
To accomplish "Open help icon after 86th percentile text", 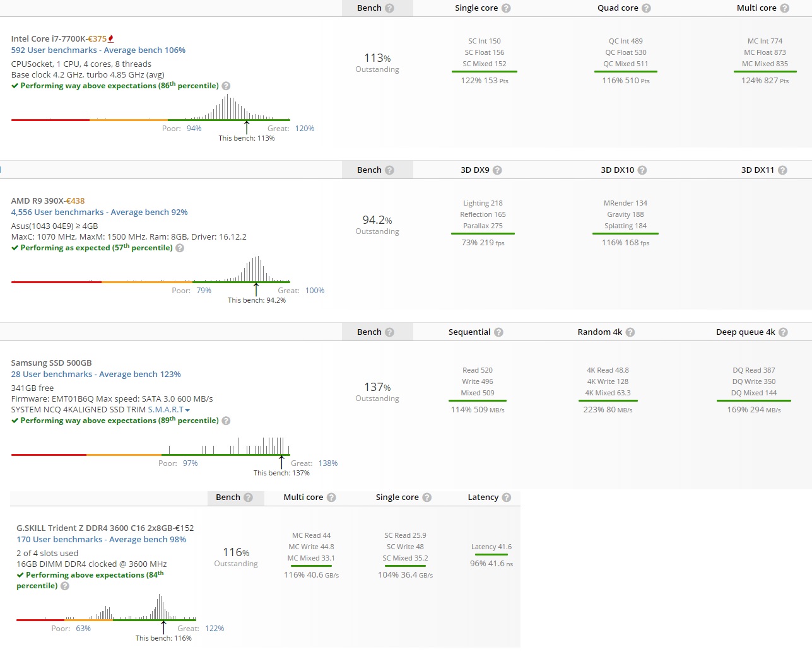I will click(x=226, y=86).
